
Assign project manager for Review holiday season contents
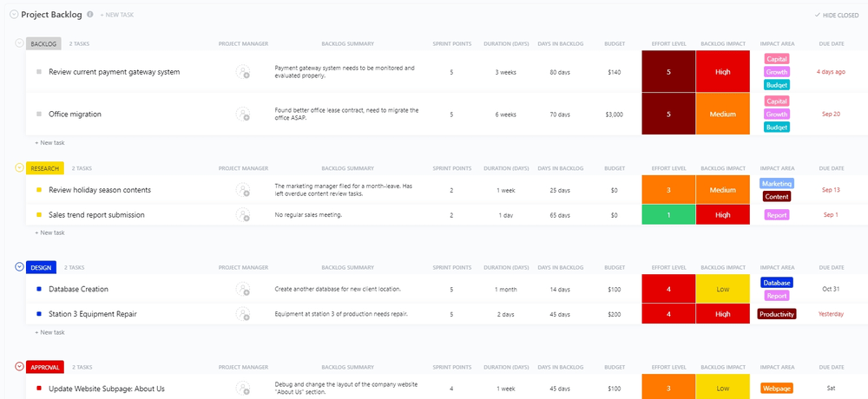(x=243, y=190)
